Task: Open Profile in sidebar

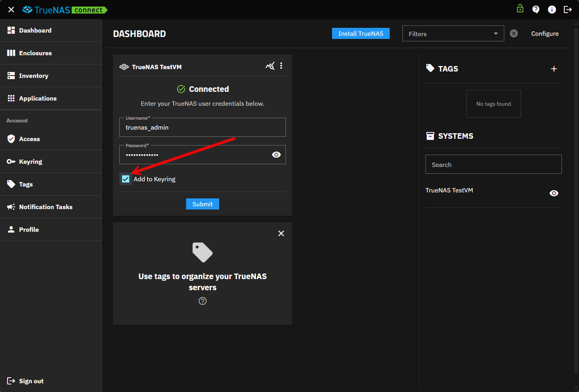Action: tap(51, 229)
